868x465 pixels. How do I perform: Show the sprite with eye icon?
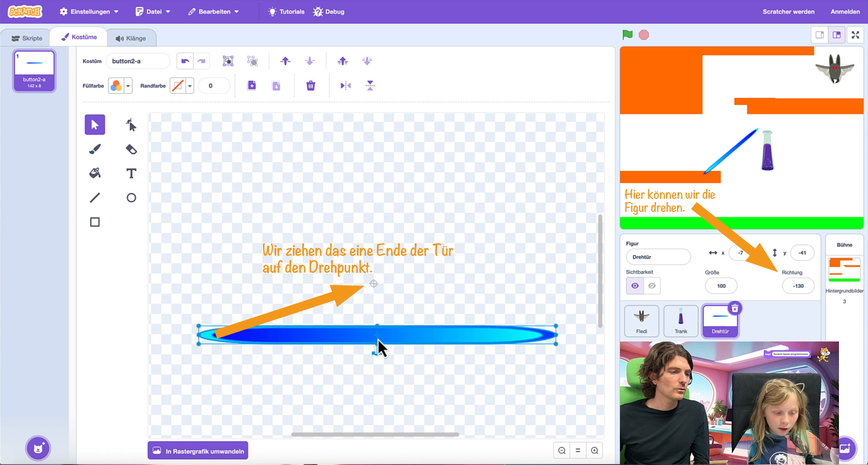coord(635,286)
